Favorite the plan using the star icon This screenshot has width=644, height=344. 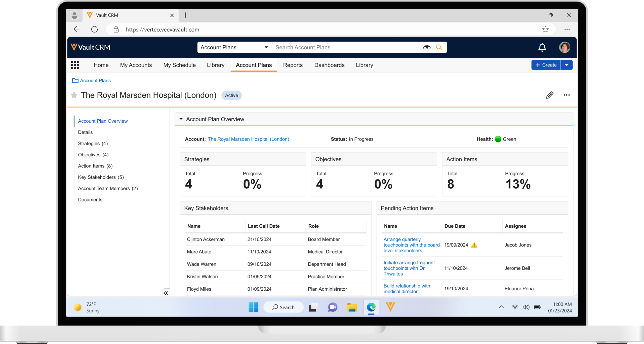point(74,95)
